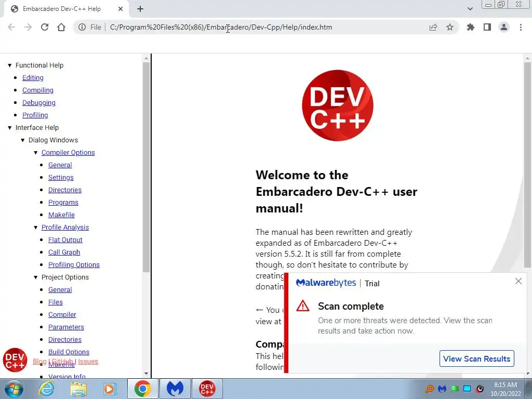The height and width of the screenshot is (399, 532).
Task: Open General under Compiler Options
Action: tap(60, 165)
